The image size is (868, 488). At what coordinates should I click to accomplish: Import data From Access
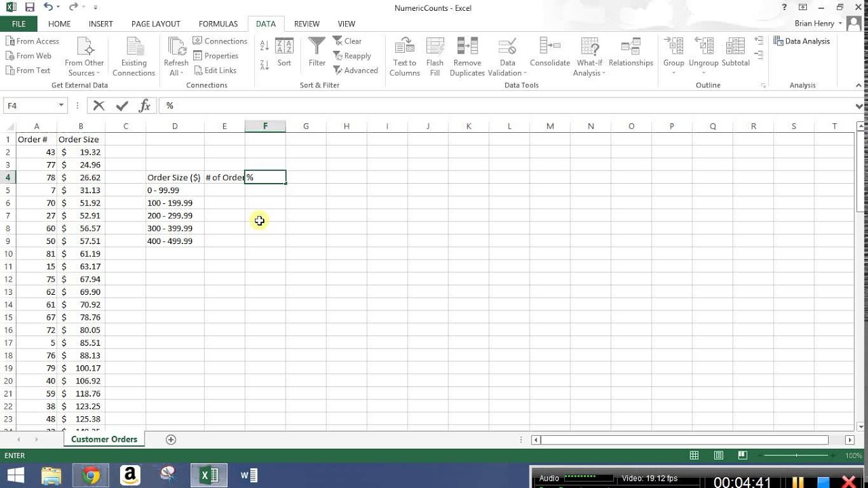point(33,41)
